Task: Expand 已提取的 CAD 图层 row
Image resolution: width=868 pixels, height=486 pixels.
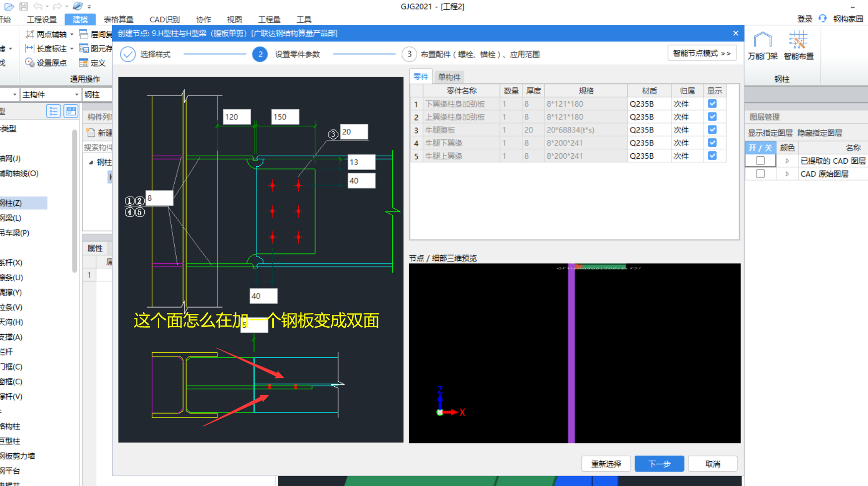Action: click(x=787, y=161)
